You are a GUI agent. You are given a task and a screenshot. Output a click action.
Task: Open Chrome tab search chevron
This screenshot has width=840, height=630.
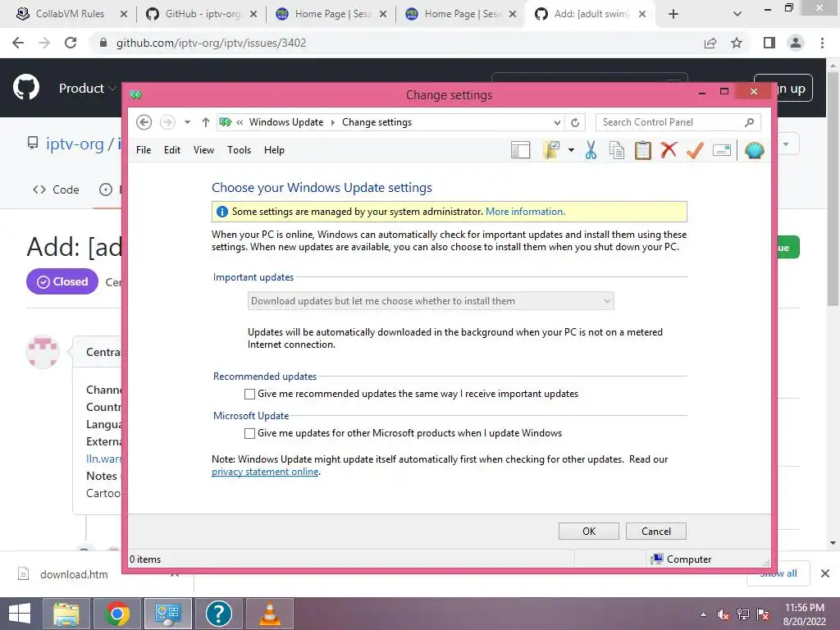point(737,14)
